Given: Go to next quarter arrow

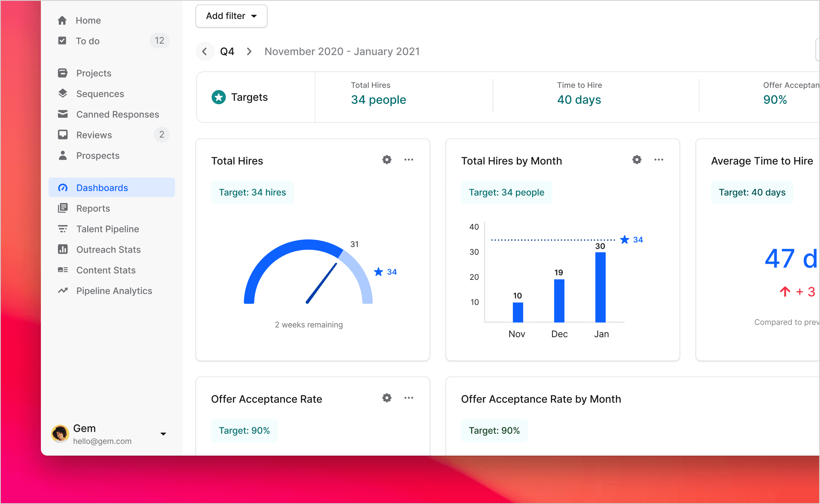Looking at the screenshot, I should [249, 52].
